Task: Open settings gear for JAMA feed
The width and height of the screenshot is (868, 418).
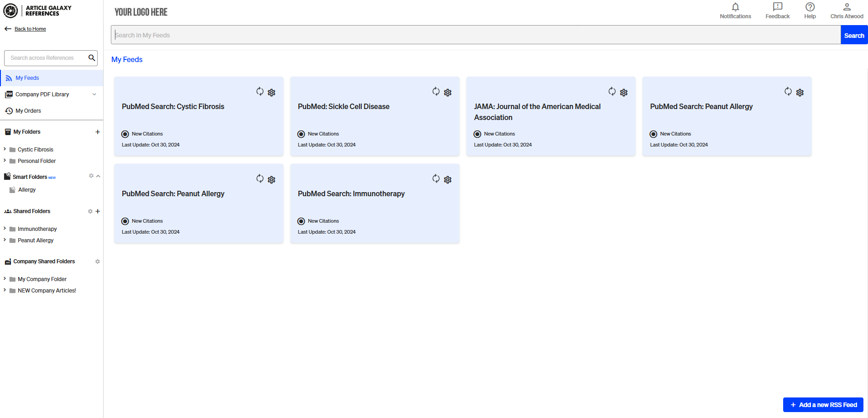Action: [x=624, y=93]
